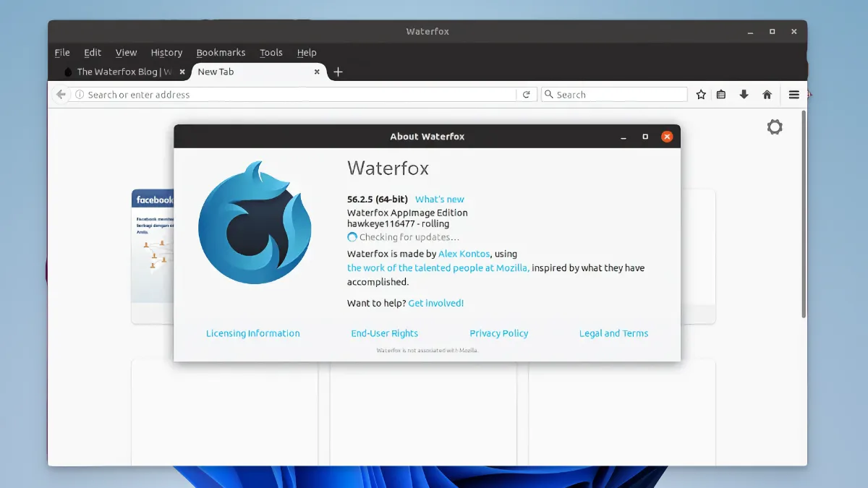Image resolution: width=868 pixels, height=488 pixels.
Task: Open the Waterfox hamburger menu
Action: [793, 94]
